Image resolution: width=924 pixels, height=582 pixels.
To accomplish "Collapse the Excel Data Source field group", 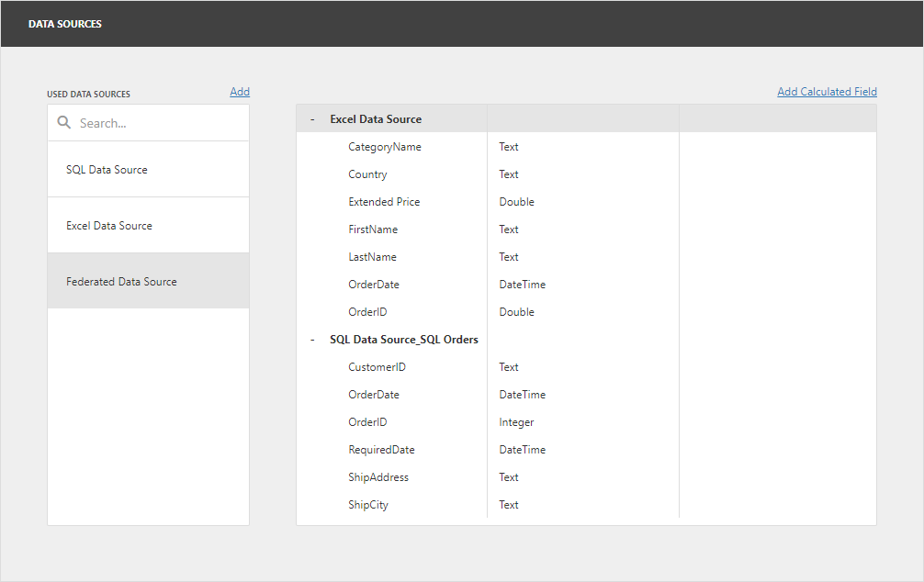I will click(311, 118).
